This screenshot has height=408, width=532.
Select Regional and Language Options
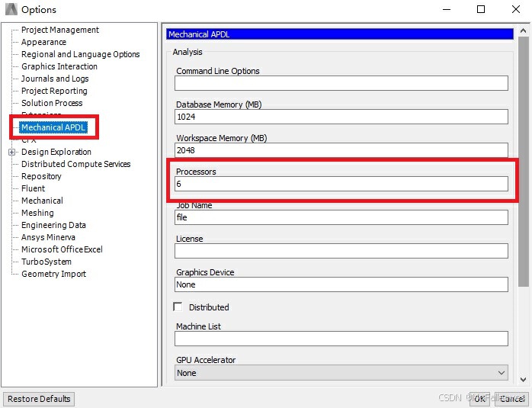(81, 54)
